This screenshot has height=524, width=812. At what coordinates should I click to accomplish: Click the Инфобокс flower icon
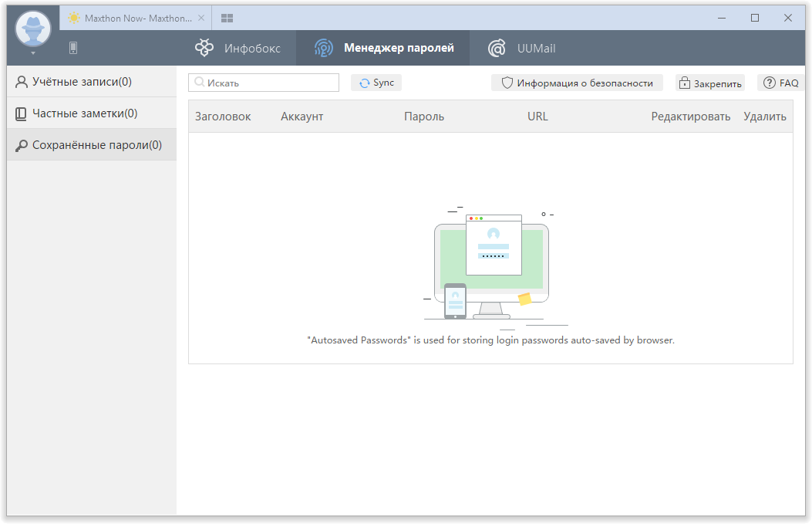pos(204,48)
